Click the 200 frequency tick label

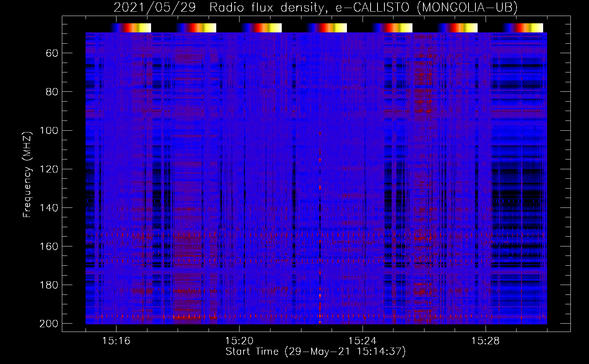[x=49, y=324]
